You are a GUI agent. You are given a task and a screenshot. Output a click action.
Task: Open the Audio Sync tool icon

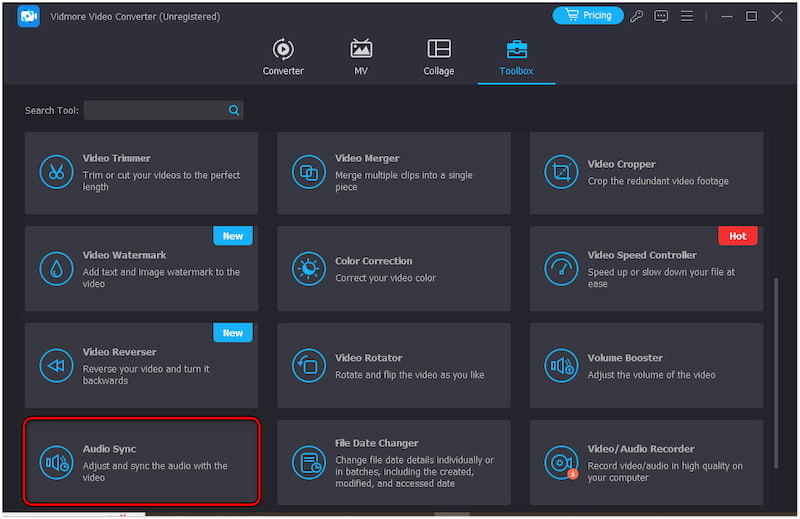56,462
